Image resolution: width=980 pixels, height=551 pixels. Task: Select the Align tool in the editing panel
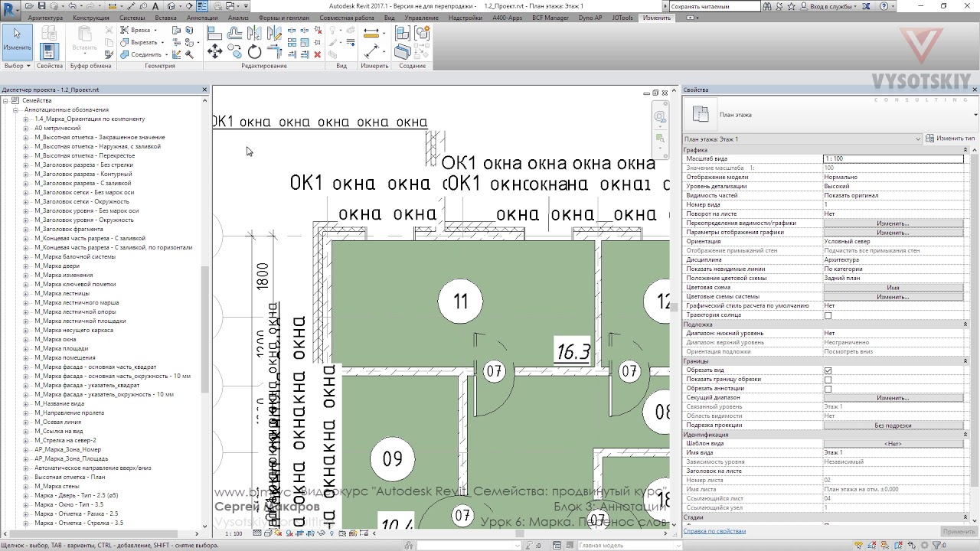click(x=214, y=33)
